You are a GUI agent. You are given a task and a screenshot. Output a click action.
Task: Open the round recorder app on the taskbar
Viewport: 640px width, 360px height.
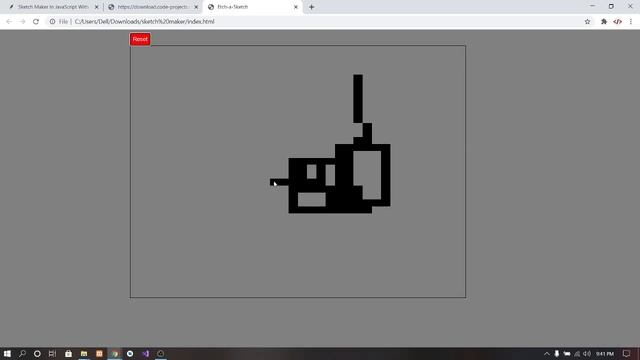coord(161,353)
